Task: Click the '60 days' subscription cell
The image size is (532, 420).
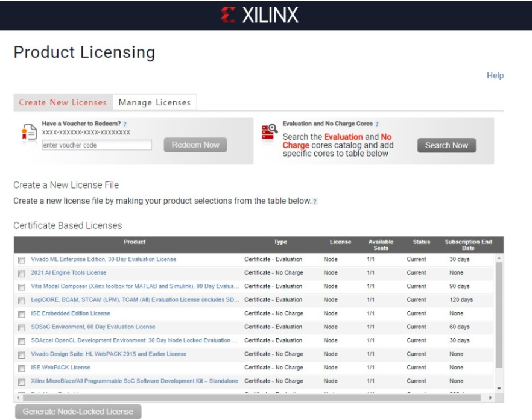Action: pos(460,327)
